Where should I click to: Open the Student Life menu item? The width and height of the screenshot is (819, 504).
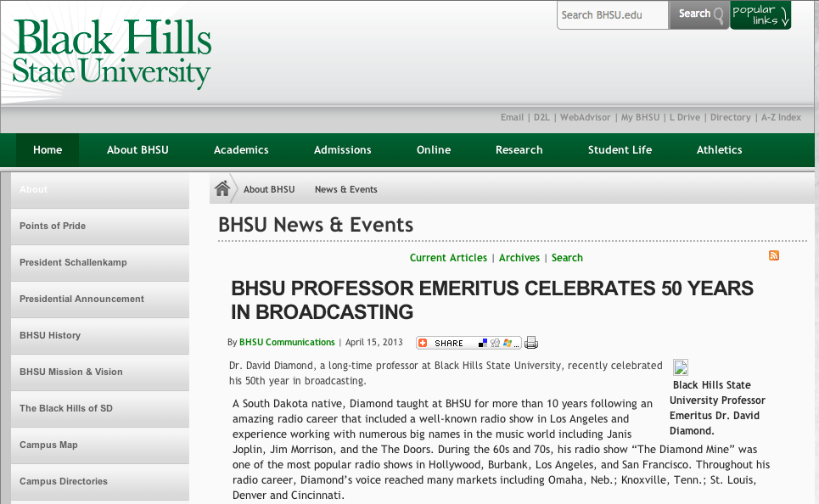click(x=620, y=150)
